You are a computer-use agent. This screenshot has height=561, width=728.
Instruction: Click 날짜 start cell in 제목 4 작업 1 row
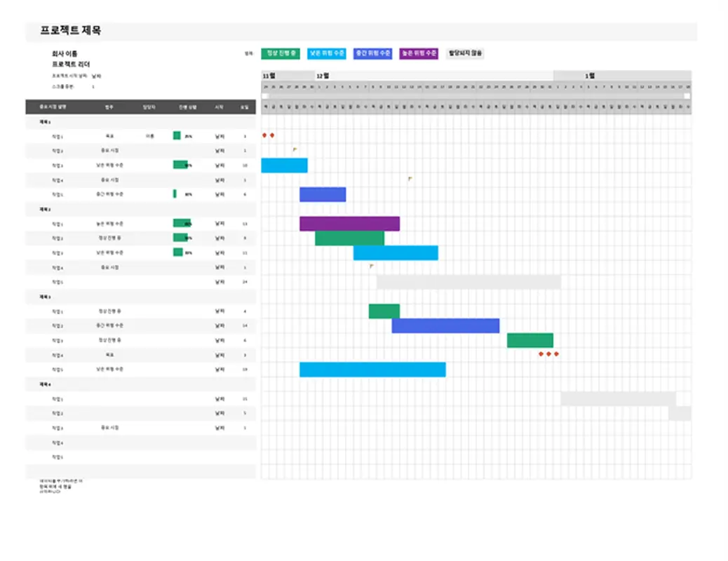pyautogui.click(x=220, y=399)
